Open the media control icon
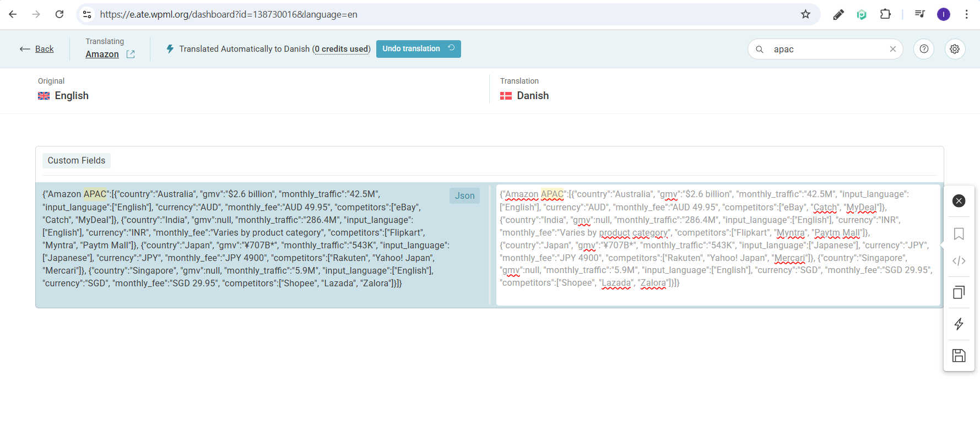The image size is (980, 430). (920, 14)
